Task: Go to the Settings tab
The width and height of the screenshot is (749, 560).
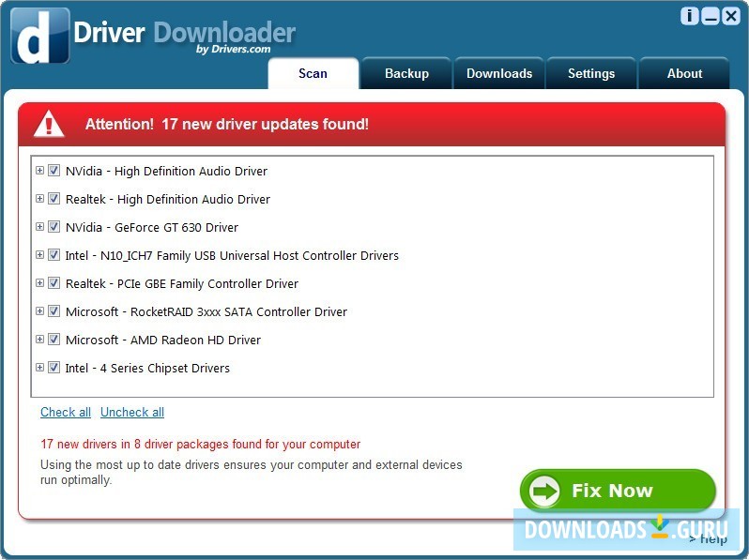Action: 591,73
